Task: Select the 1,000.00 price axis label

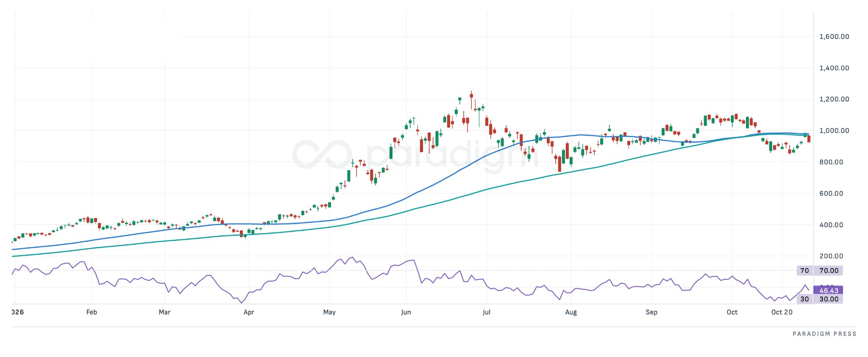Action: (x=834, y=130)
